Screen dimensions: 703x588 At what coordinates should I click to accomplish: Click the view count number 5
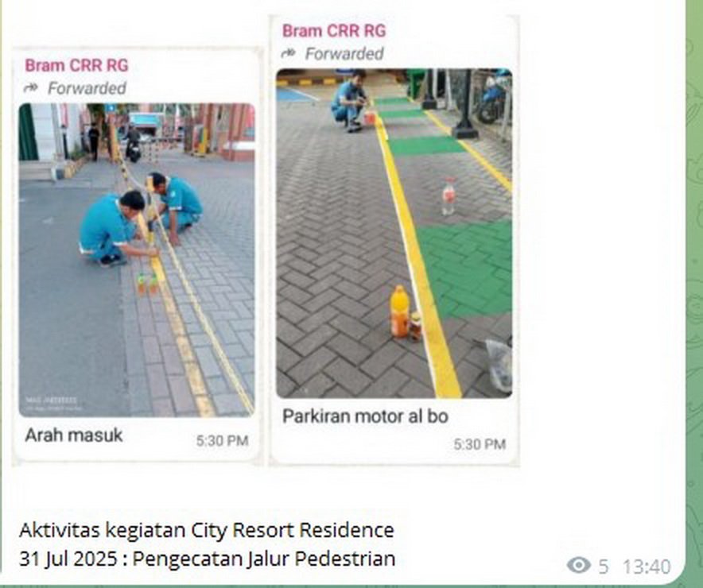tap(604, 567)
